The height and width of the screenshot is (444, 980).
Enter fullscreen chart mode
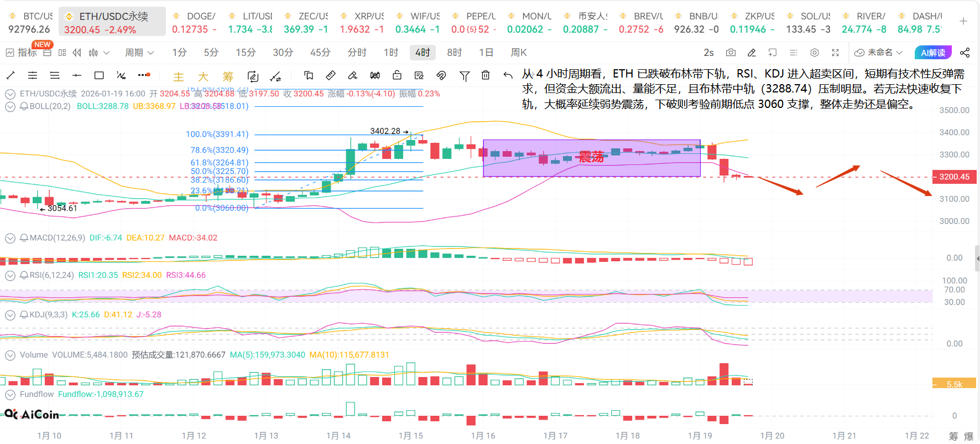[835, 53]
